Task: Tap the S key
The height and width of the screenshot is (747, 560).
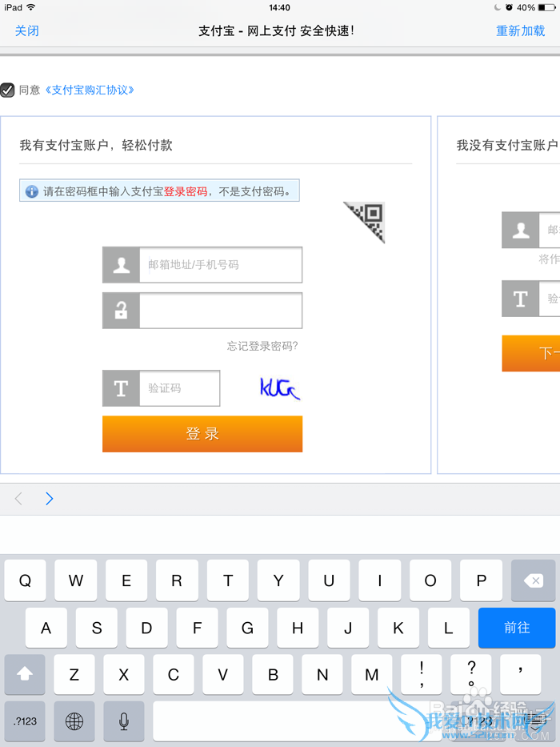Action: click(x=97, y=628)
